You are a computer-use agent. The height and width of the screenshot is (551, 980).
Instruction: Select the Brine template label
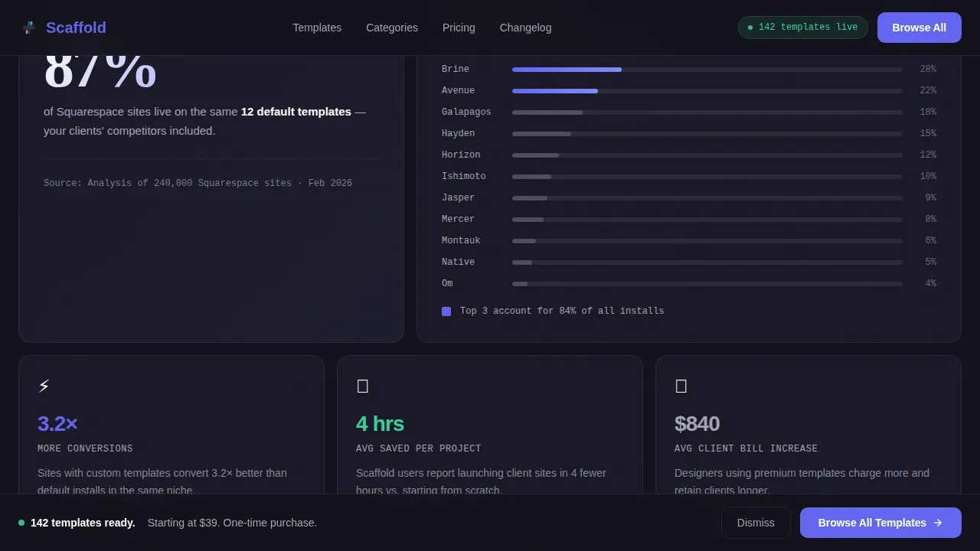pyautogui.click(x=456, y=69)
